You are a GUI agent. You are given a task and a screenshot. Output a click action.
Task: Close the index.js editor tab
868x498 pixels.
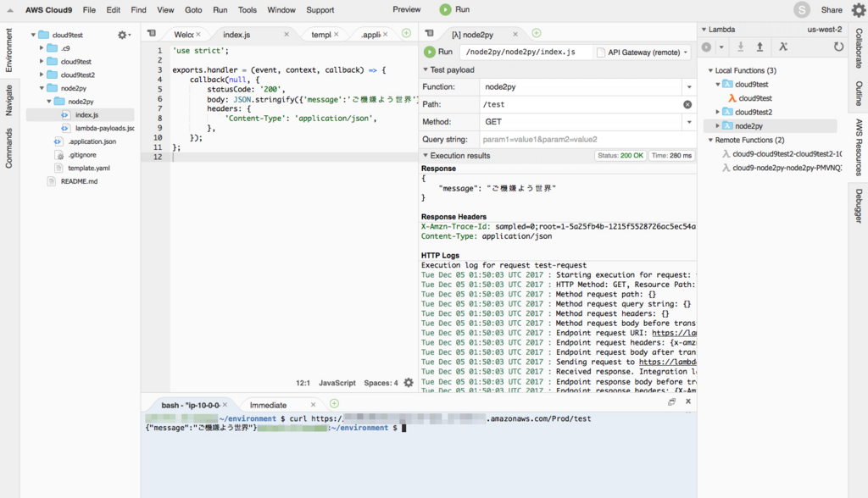coord(287,35)
